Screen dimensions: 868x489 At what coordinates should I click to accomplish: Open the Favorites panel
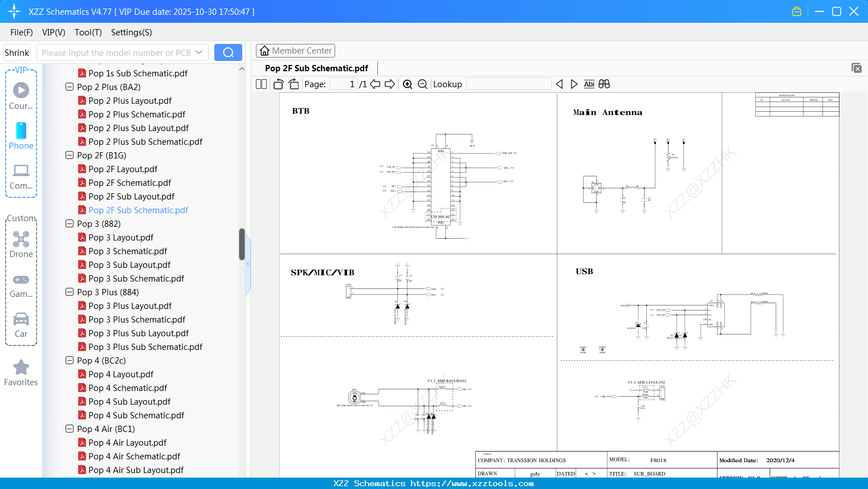[21, 372]
